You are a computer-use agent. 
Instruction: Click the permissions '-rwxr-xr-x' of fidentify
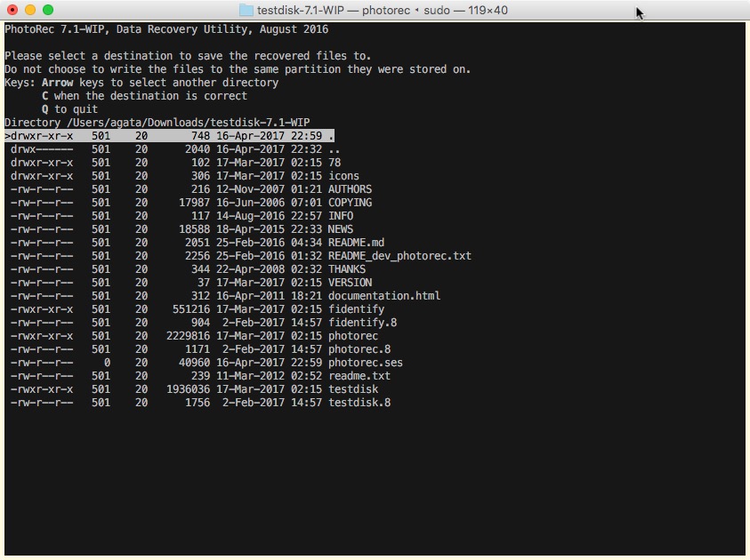click(42, 309)
